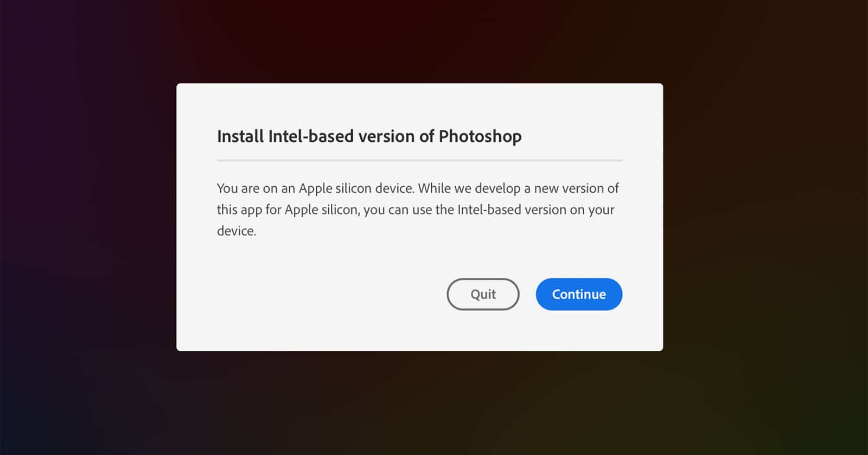Click the dark area above the dialog
Image resolution: width=868 pixels, height=455 pixels.
(x=419, y=41)
